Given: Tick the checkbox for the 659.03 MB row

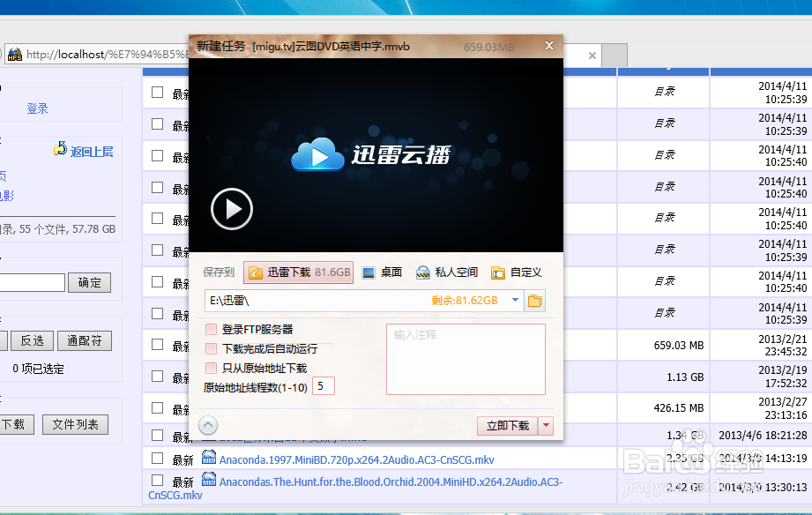Looking at the screenshot, I should click(158, 345).
